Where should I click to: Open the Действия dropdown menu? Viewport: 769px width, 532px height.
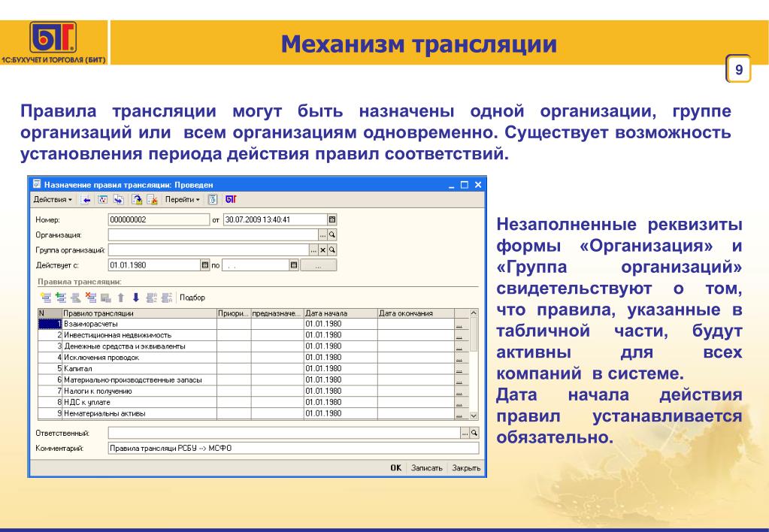[x=53, y=200]
